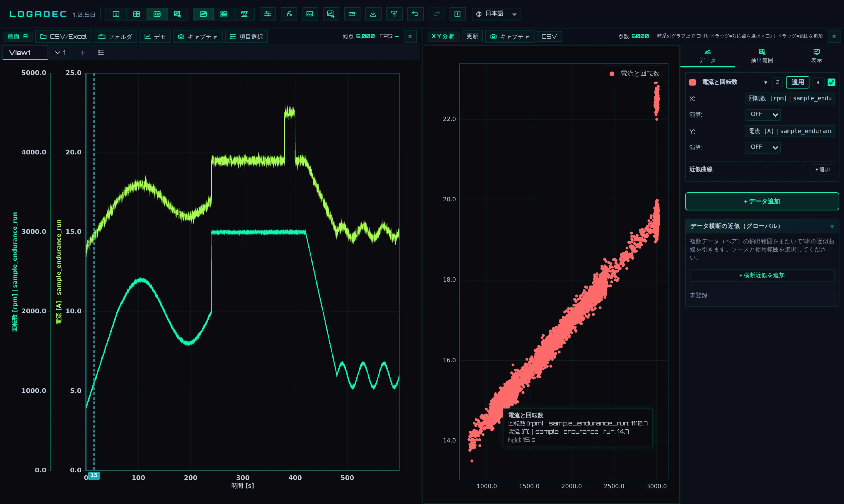Viewport: 844px width, 504px height.
Task: Click the X-axis 回転数 source field
Action: (x=790, y=98)
